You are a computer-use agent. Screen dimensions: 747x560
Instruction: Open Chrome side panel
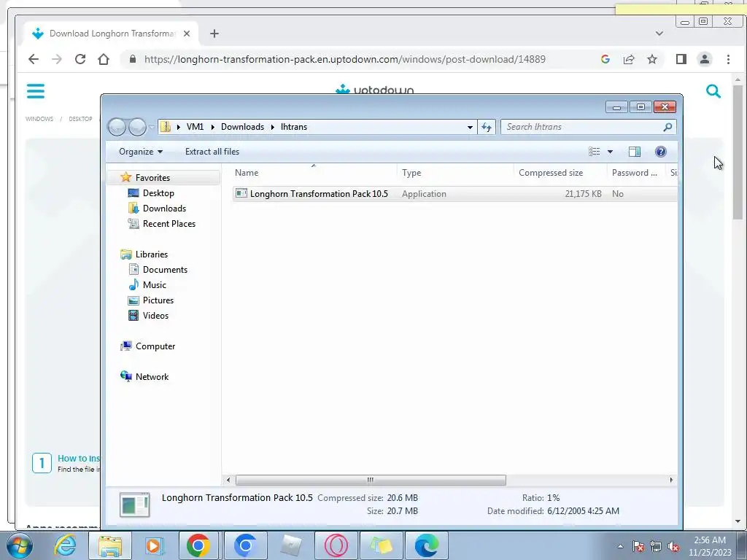[681, 59]
